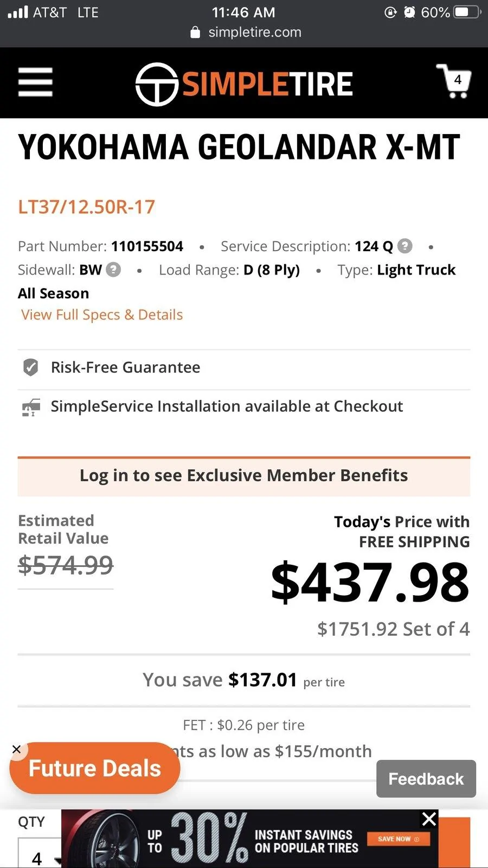
Task: Show Sidewall BW help tooltip icon
Action: coord(113,270)
